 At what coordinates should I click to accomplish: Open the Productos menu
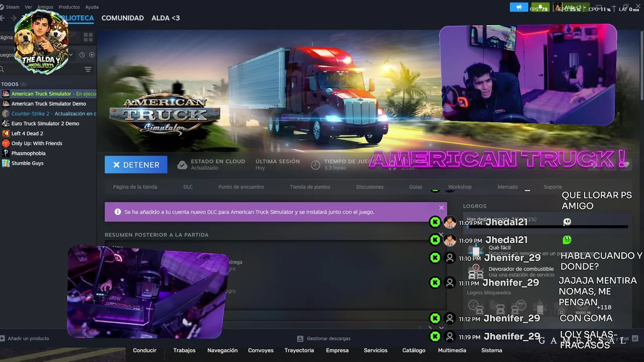click(x=69, y=7)
